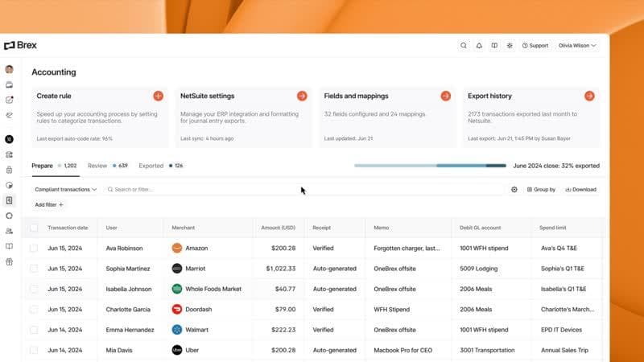Toggle the select-all checkbox in table header
The image size is (644, 362).
click(34, 228)
